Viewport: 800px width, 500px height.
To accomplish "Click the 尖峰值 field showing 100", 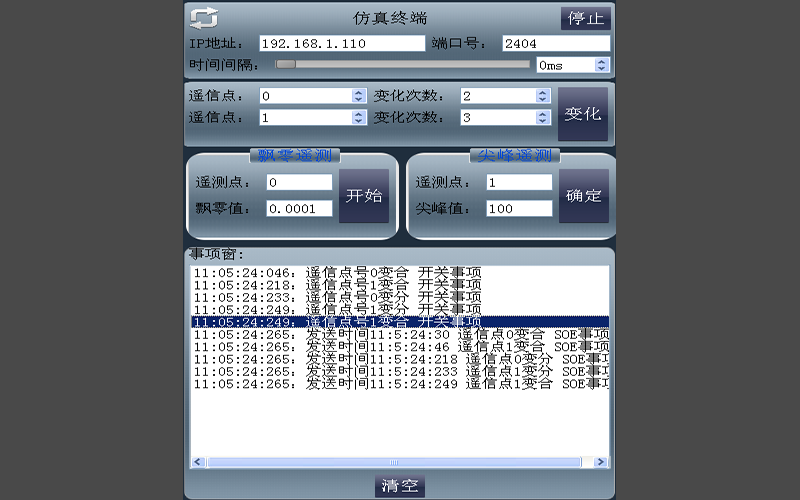I will 519,209.
